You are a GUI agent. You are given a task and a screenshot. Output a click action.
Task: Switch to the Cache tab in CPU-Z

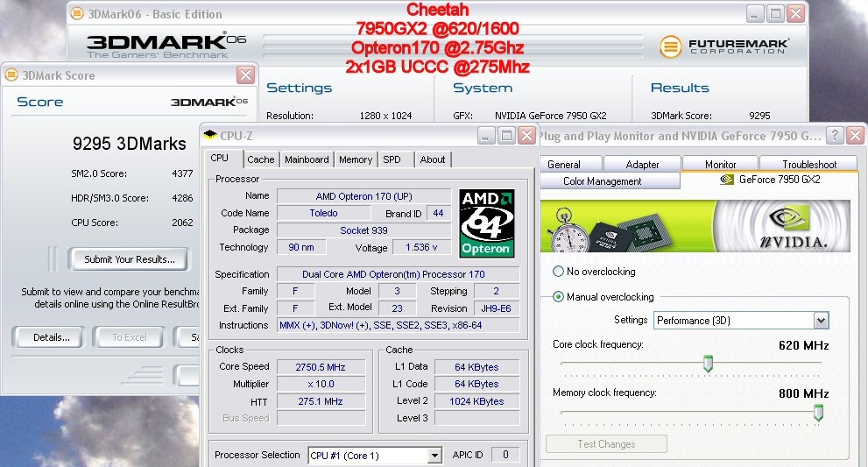(x=261, y=159)
